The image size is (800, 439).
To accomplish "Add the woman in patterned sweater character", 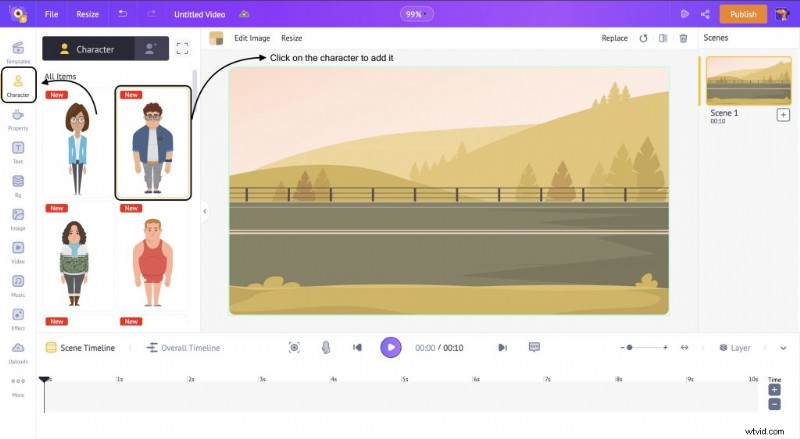I will coord(78,256).
